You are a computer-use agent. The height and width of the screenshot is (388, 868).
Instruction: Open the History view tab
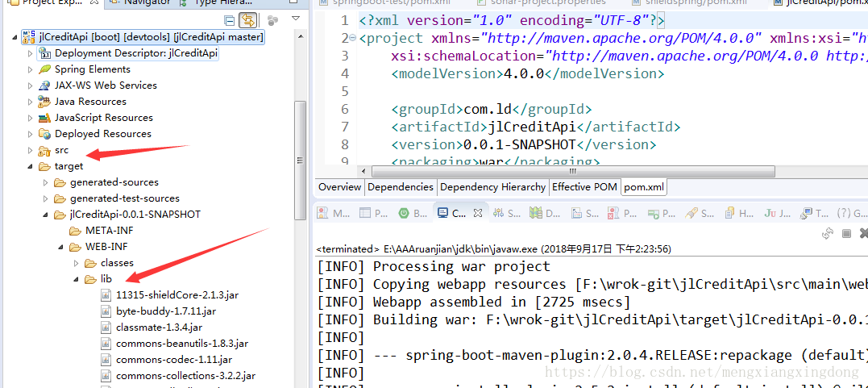(x=738, y=213)
